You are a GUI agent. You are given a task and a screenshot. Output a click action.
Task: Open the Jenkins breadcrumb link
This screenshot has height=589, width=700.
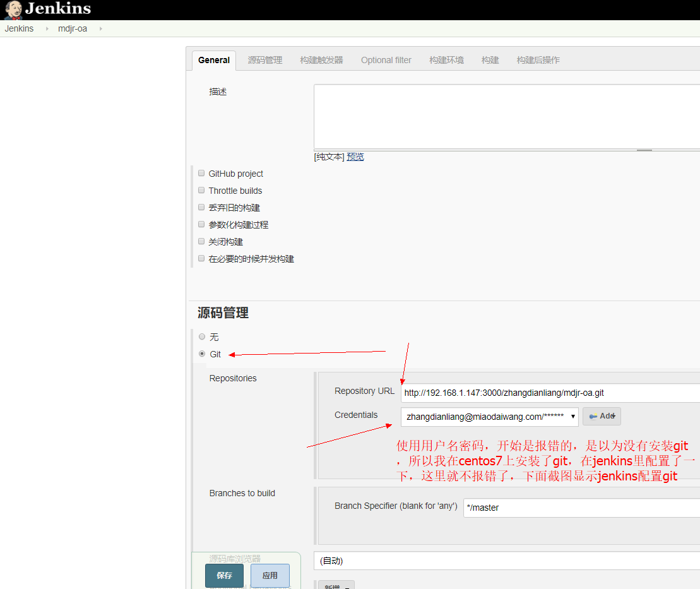pos(19,28)
